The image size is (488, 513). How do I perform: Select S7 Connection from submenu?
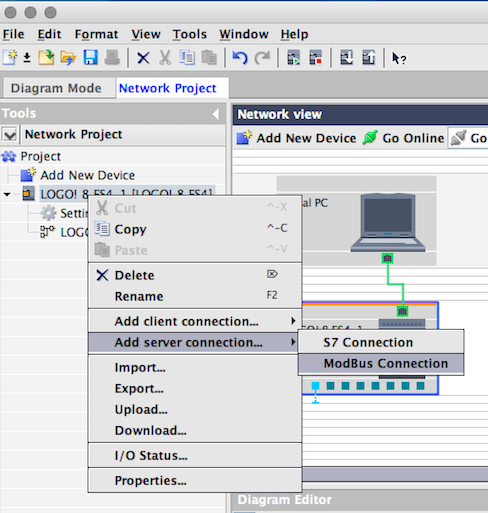[x=381, y=342]
